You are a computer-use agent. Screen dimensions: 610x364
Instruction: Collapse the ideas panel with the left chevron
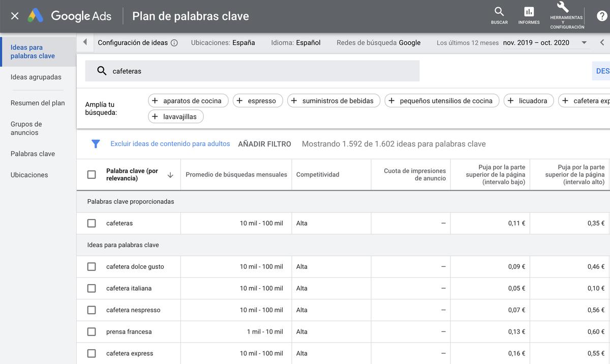85,43
